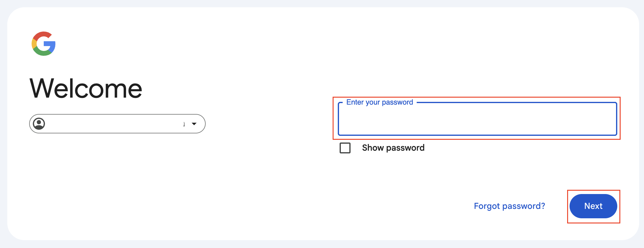Submit password with the Next button
Viewport: 644px width, 248px height.
[x=593, y=206]
